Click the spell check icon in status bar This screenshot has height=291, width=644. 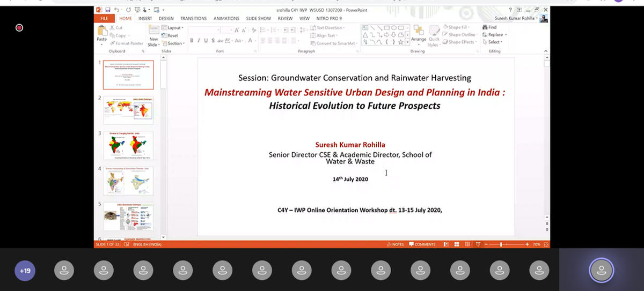pos(127,244)
